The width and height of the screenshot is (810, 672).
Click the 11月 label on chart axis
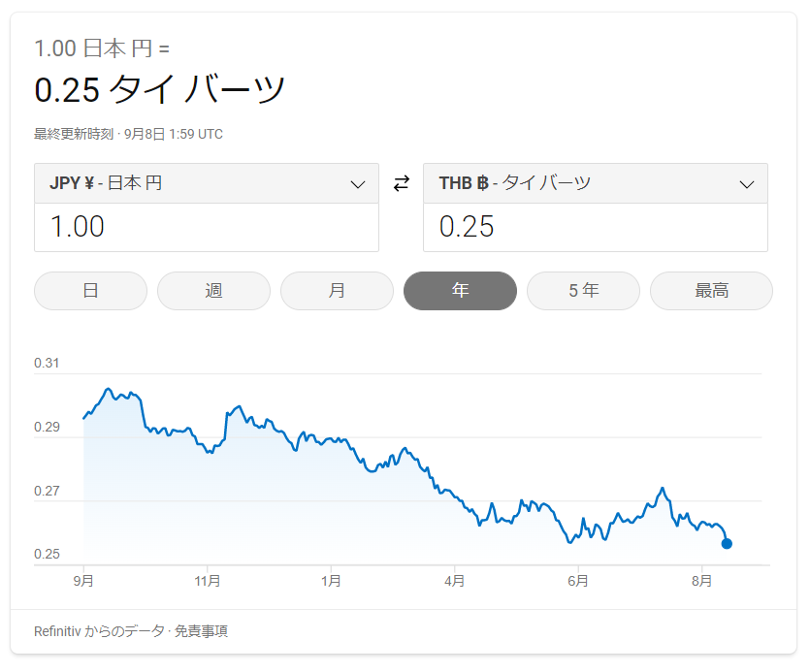[x=208, y=581]
